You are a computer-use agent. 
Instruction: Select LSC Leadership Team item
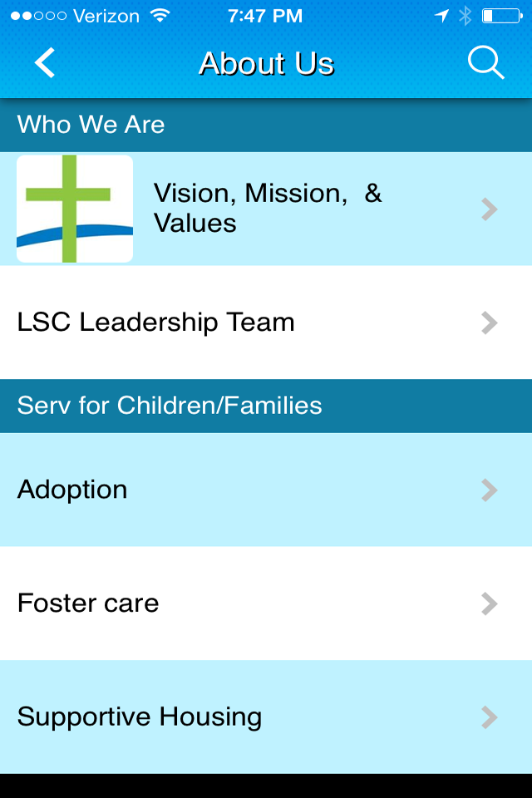(x=156, y=323)
